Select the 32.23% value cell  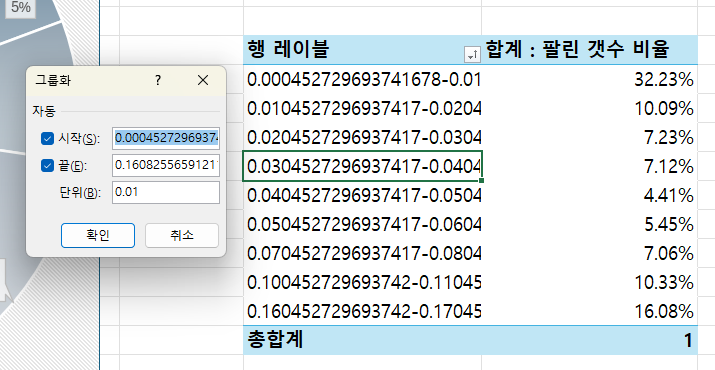pyautogui.click(x=590, y=80)
